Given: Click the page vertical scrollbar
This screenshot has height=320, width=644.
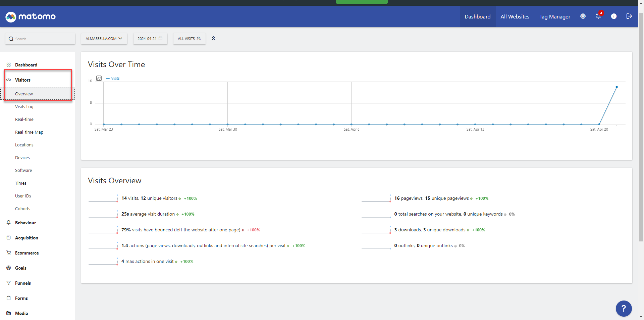Looking at the screenshot, I should click(x=641, y=128).
